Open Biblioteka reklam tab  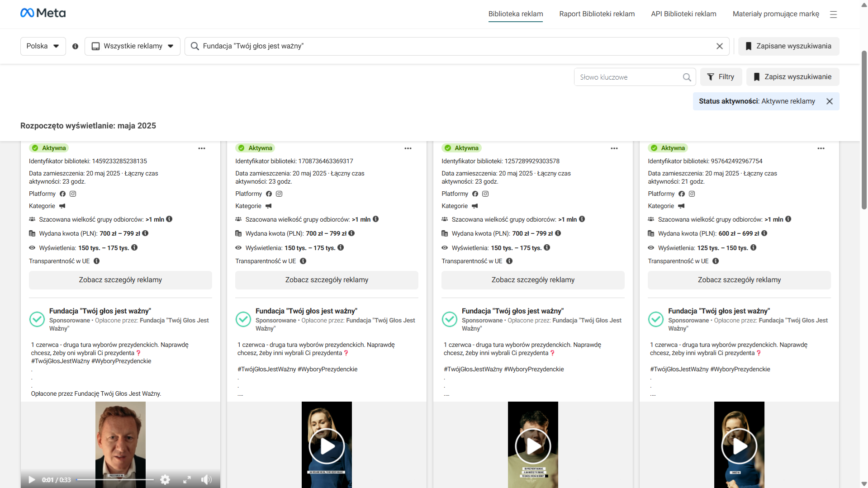[516, 14]
